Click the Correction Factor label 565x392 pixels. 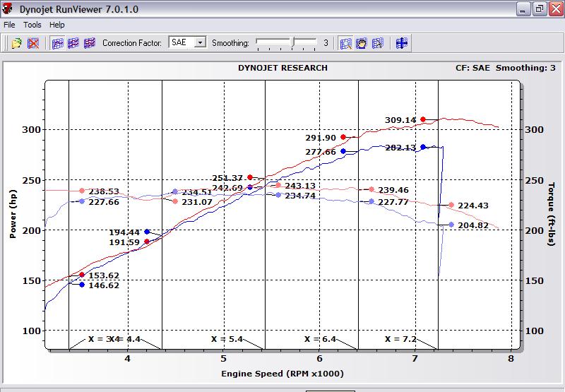pos(132,43)
